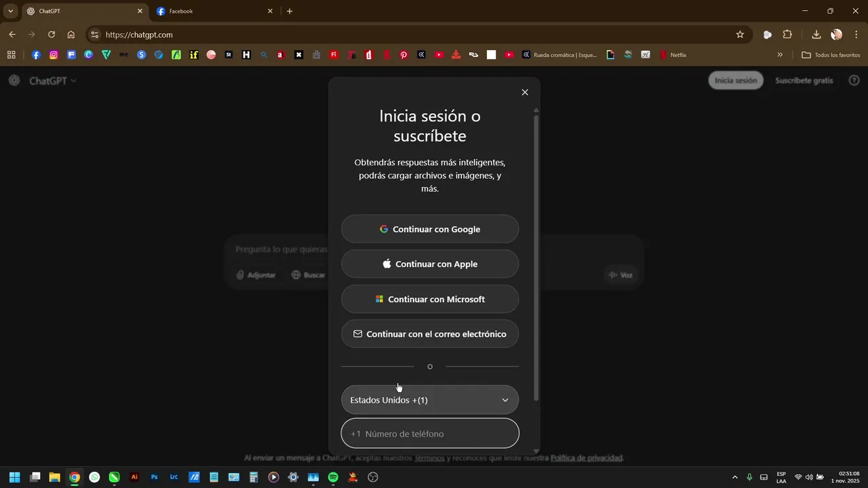The width and height of the screenshot is (868, 488).
Task: Open the Netflix bookmark
Action: coord(673,55)
